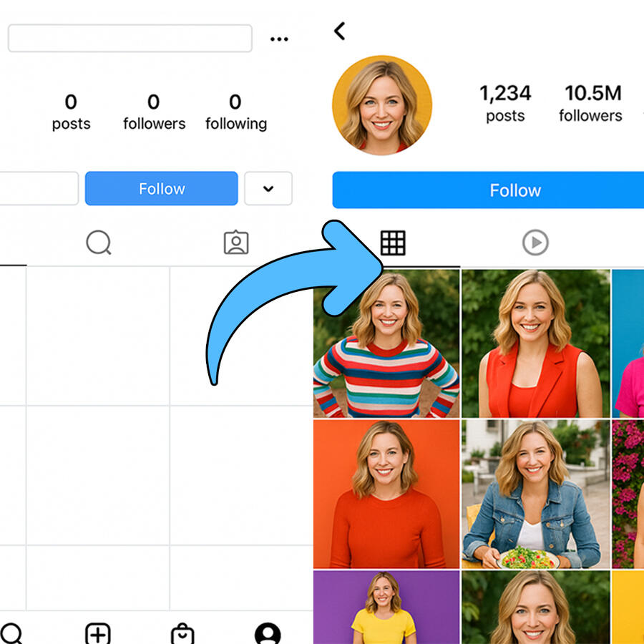Open the 0 following count
Viewport: 644px width, 644px height.
[x=235, y=112]
